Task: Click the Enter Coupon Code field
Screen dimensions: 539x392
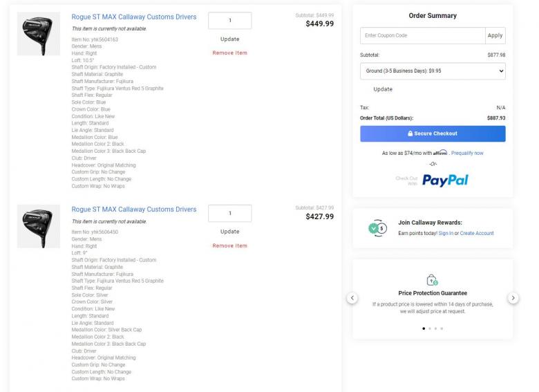Action: tap(423, 35)
